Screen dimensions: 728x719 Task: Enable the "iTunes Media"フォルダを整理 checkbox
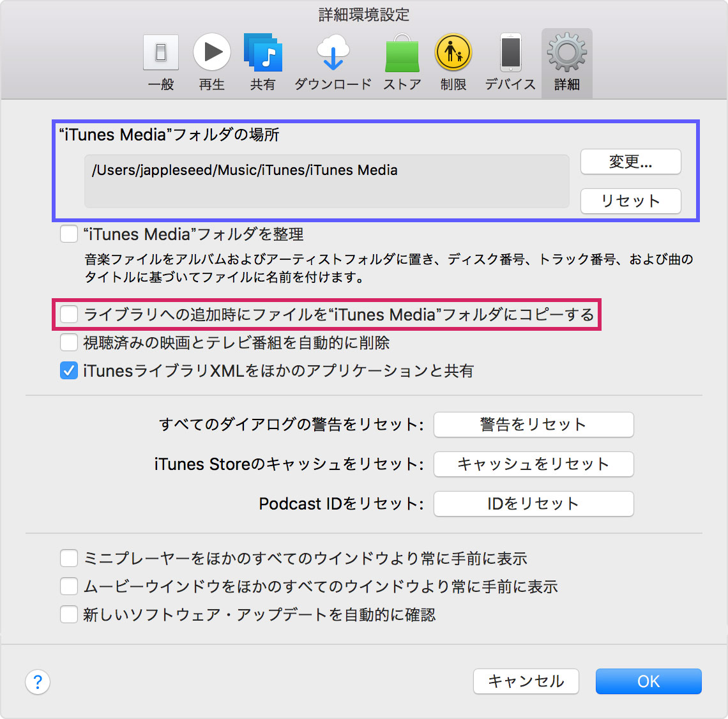pos(68,234)
